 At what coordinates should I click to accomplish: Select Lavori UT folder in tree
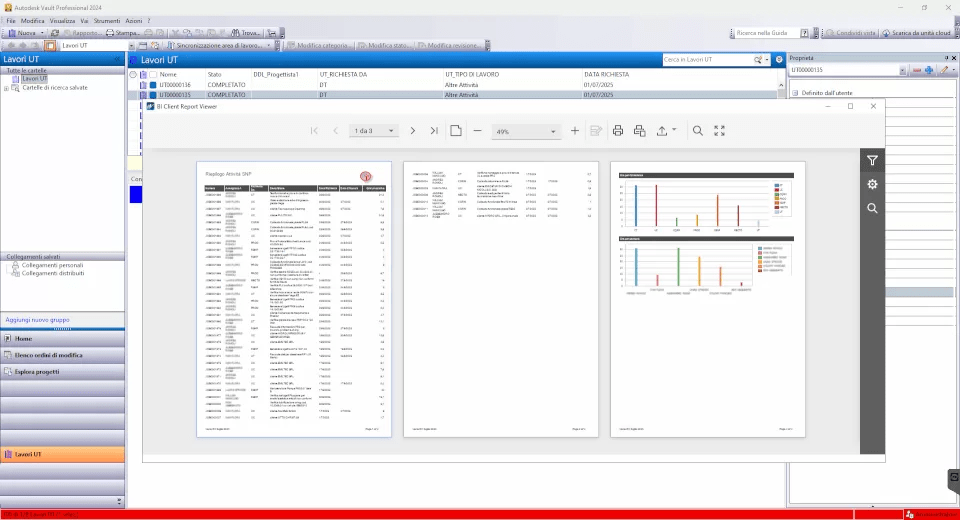pos(34,79)
